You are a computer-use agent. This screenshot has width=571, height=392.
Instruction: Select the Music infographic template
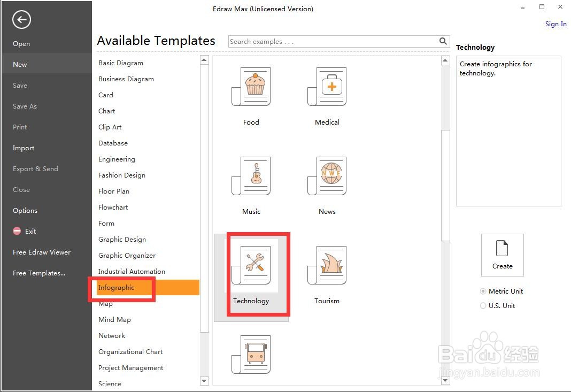point(251,186)
